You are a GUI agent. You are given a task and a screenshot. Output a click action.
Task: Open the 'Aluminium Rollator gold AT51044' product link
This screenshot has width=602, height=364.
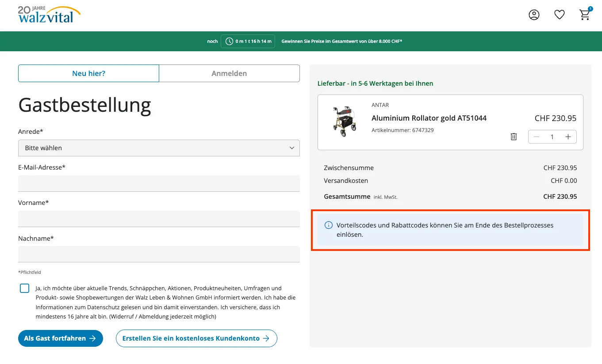click(429, 118)
